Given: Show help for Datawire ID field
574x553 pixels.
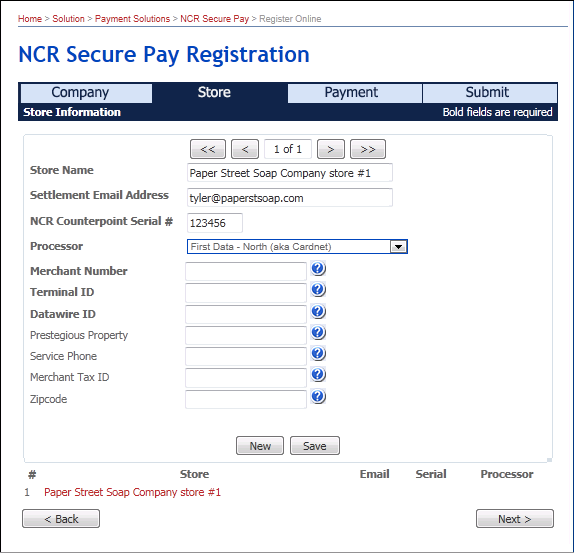Looking at the screenshot, I should [318, 311].
